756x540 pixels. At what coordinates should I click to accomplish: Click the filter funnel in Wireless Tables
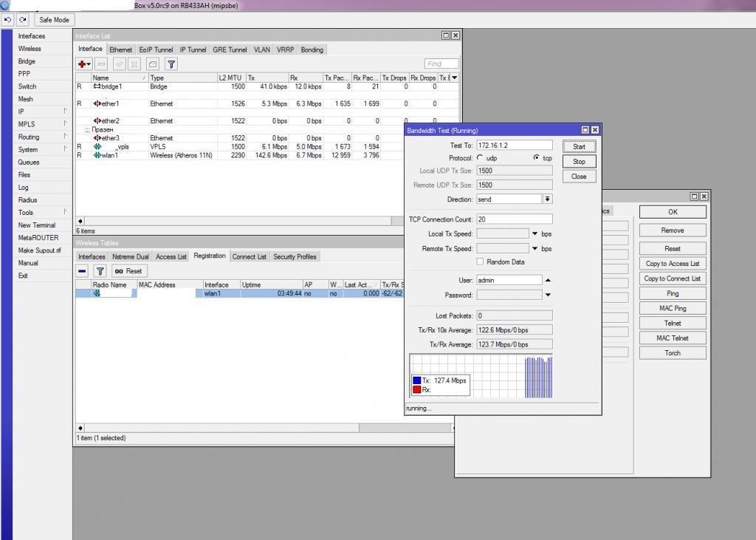[x=100, y=271]
